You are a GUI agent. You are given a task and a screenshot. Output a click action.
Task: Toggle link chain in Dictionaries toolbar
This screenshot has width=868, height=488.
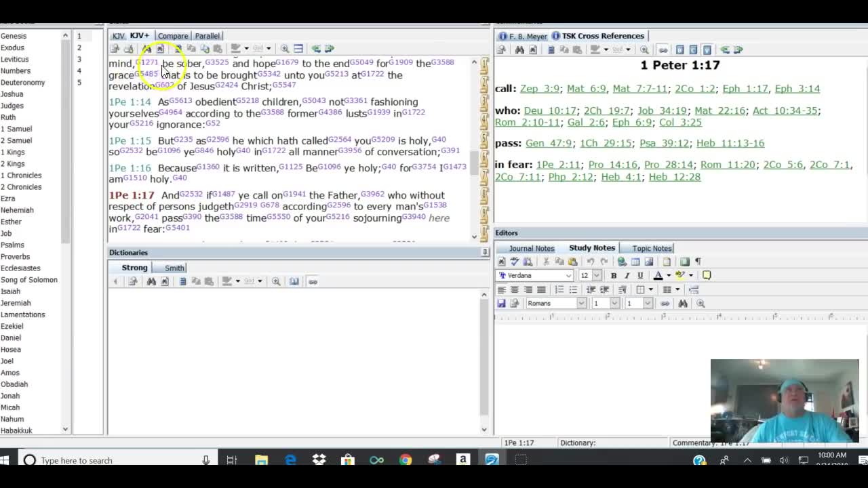(x=313, y=281)
